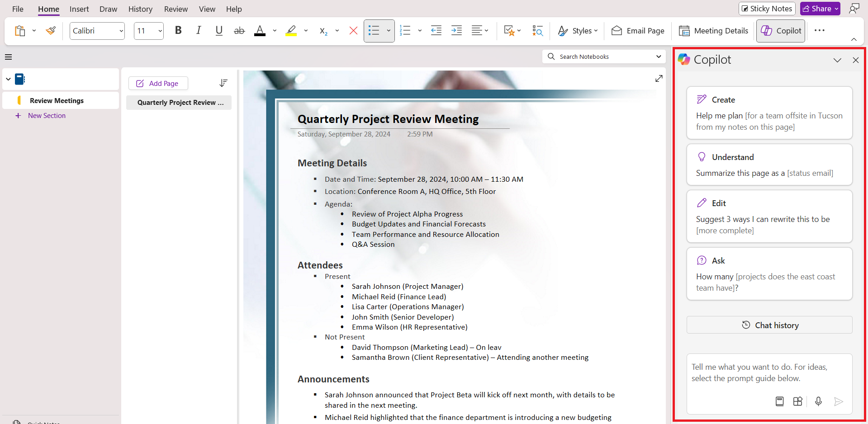Switch to the Review tab

pyautogui.click(x=175, y=9)
